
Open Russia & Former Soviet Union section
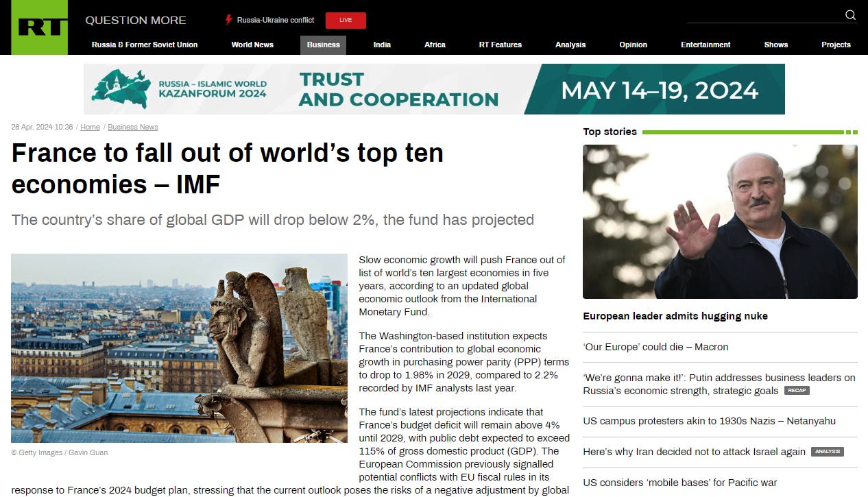pyautogui.click(x=145, y=45)
